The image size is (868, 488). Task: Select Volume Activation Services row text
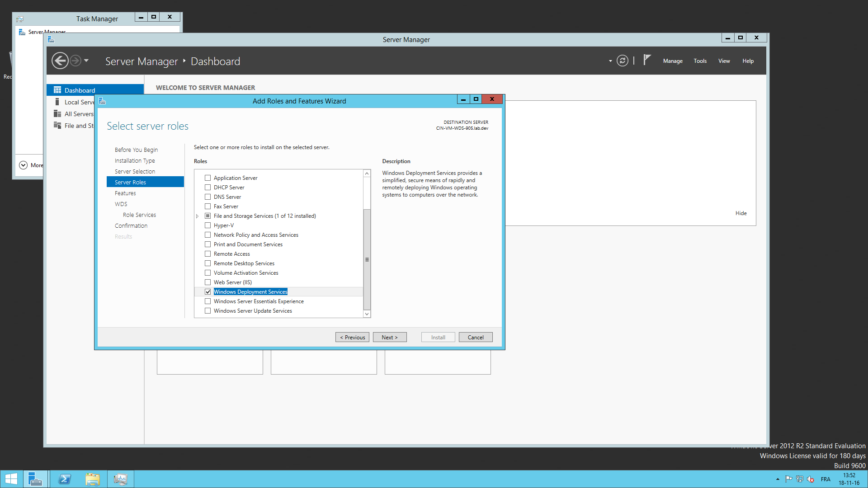(246, 272)
